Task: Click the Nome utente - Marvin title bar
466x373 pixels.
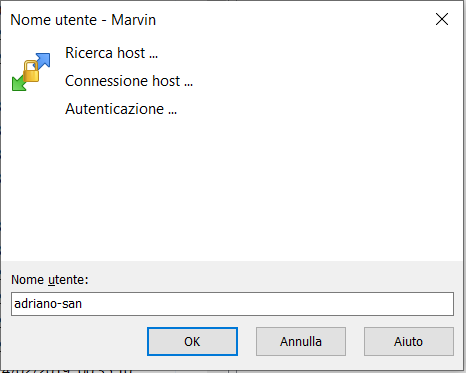Action: [x=217, y=19]
